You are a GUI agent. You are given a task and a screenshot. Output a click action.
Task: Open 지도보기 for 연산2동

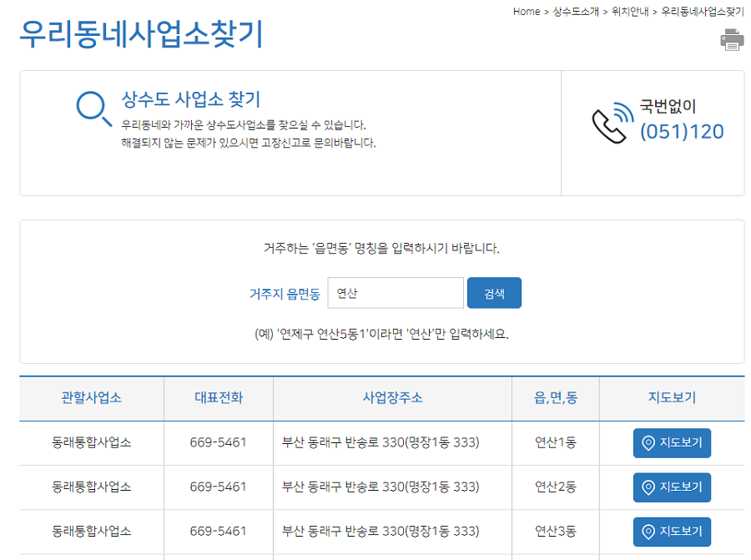[672, 487]
